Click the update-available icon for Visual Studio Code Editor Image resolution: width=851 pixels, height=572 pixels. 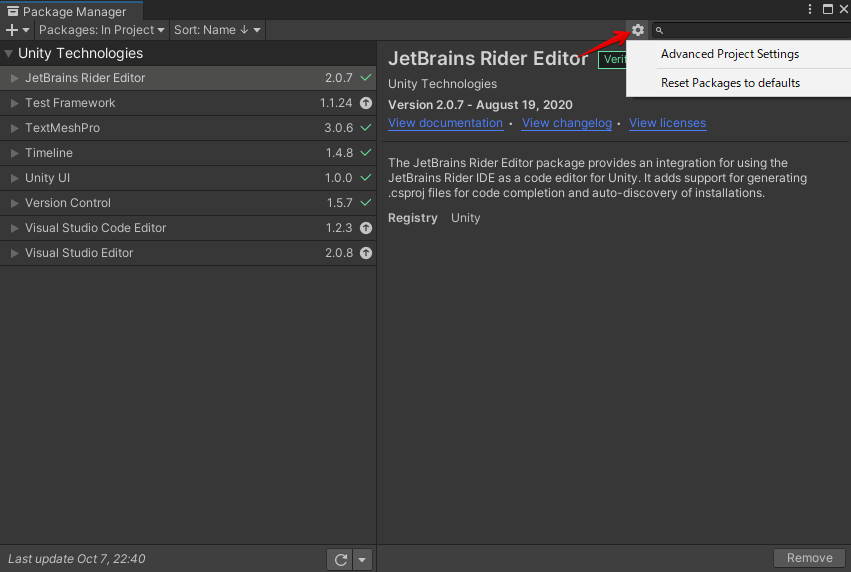(x=366, y=228)
